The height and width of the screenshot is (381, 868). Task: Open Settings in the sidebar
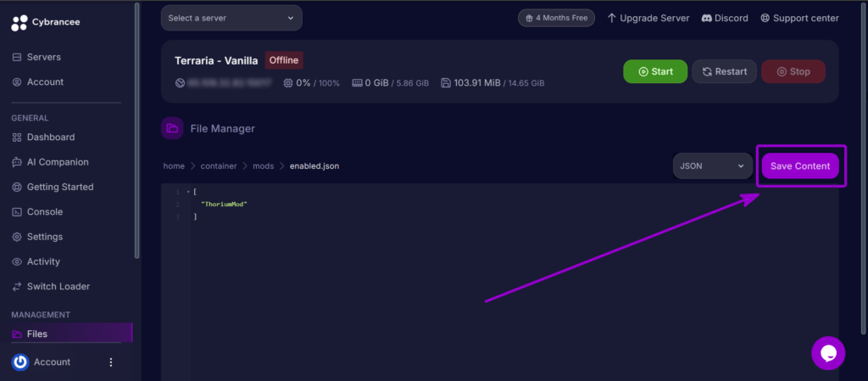coord(45,237)
